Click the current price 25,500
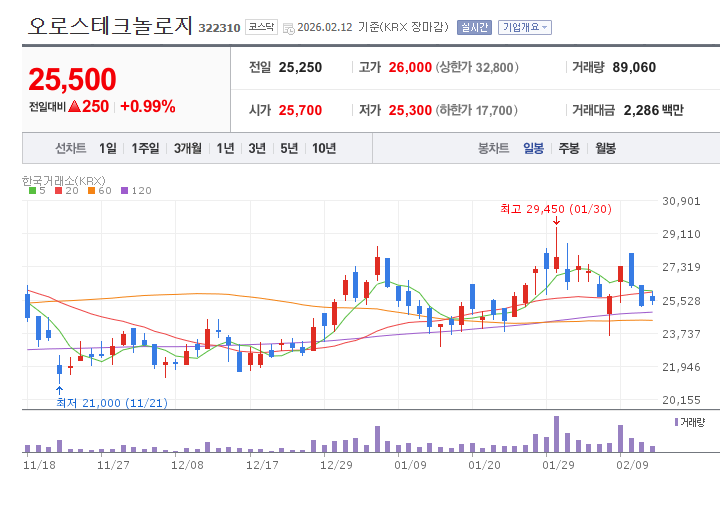Image resolution: width=720 pixels, height=512 pixels. 73,79
